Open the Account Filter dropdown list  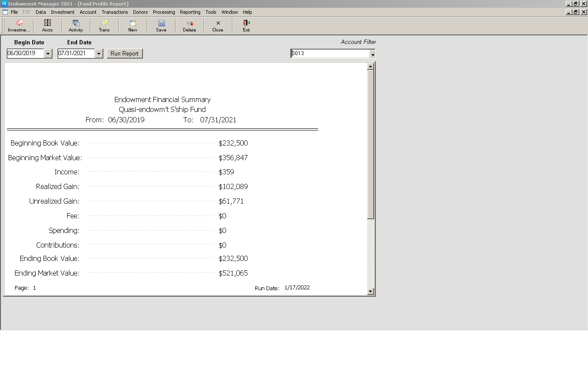coord(372,53)
